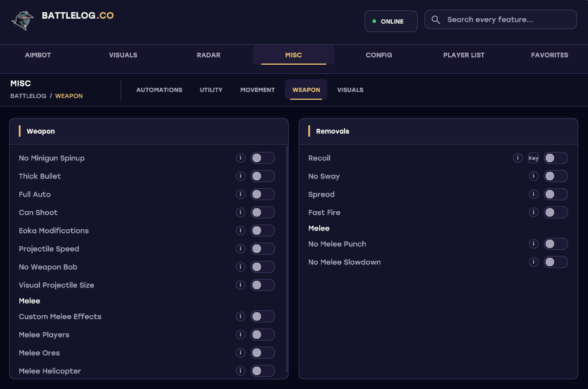The height and width of the screenshot is (389, 588).
Task: Enable the Full Auto toggle
Action: (262, 194)
